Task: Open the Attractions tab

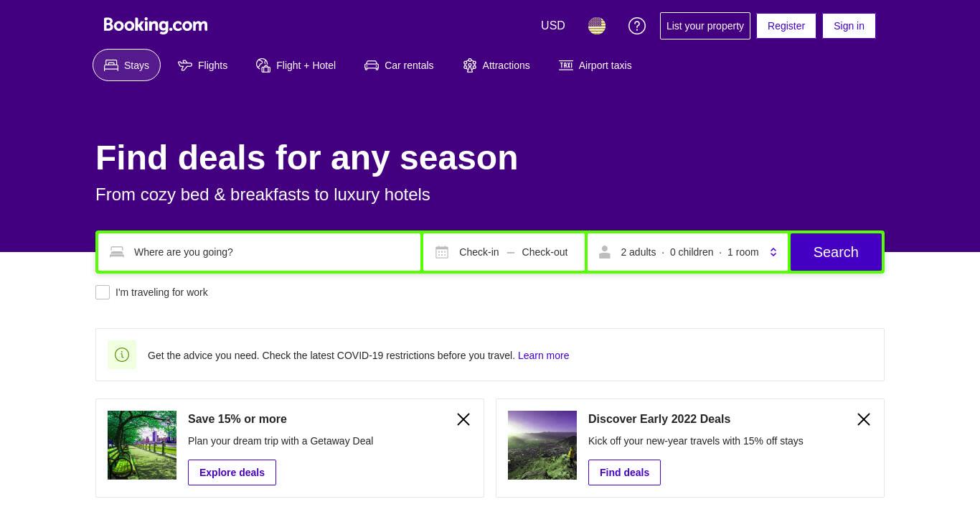Action: pos(496,65)
